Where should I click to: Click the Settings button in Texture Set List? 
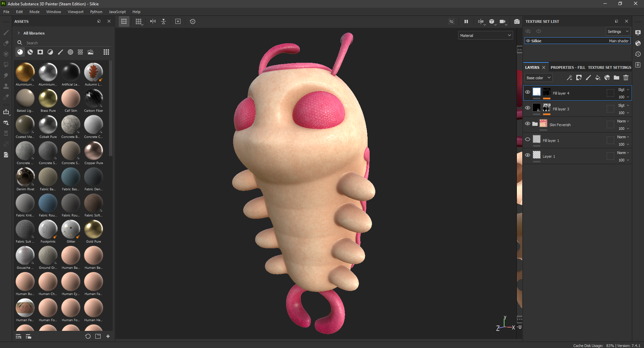coord(618,32)
